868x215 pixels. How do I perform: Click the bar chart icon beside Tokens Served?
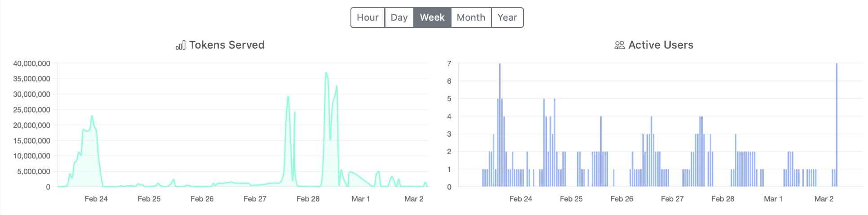pyautogui.click(x=181, y=45)
